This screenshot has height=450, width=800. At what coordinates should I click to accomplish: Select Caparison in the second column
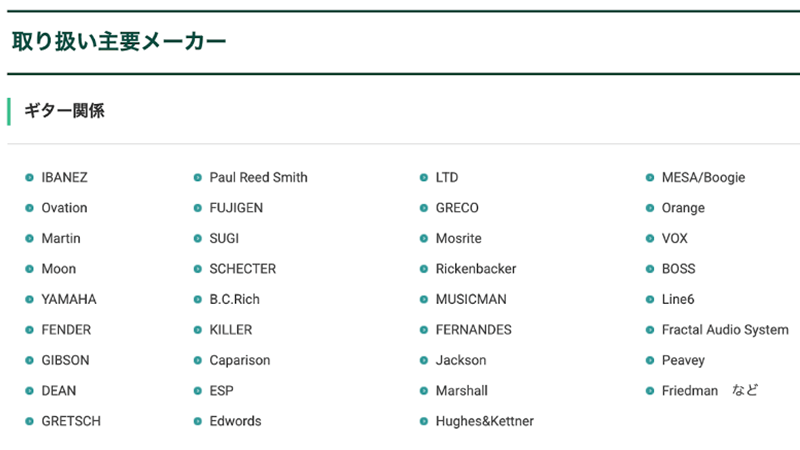240,360
